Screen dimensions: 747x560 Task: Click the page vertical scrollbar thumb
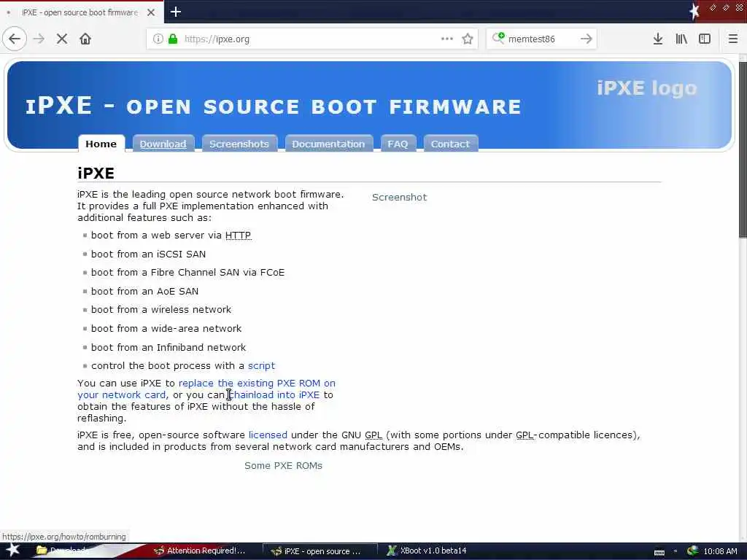pos(743,149)
